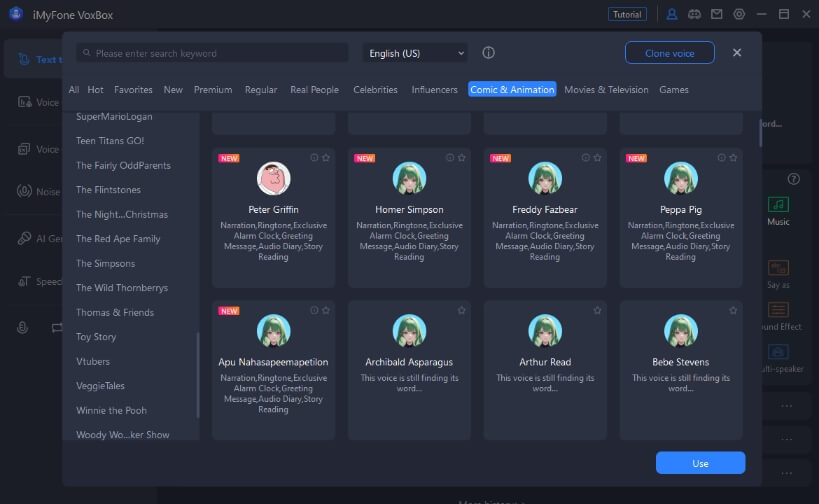Close the voice selection dialog
The height and width of the screenshot is (504, 819).
point(736,53)
